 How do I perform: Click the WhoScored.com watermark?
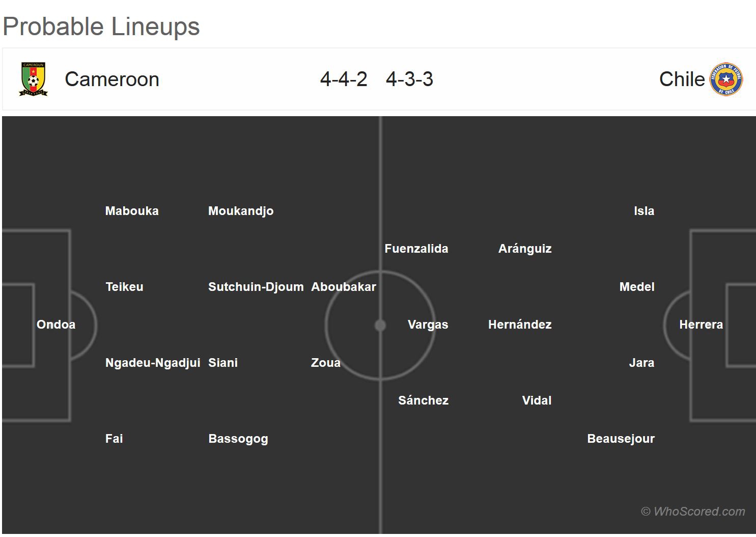pos(693,511)
